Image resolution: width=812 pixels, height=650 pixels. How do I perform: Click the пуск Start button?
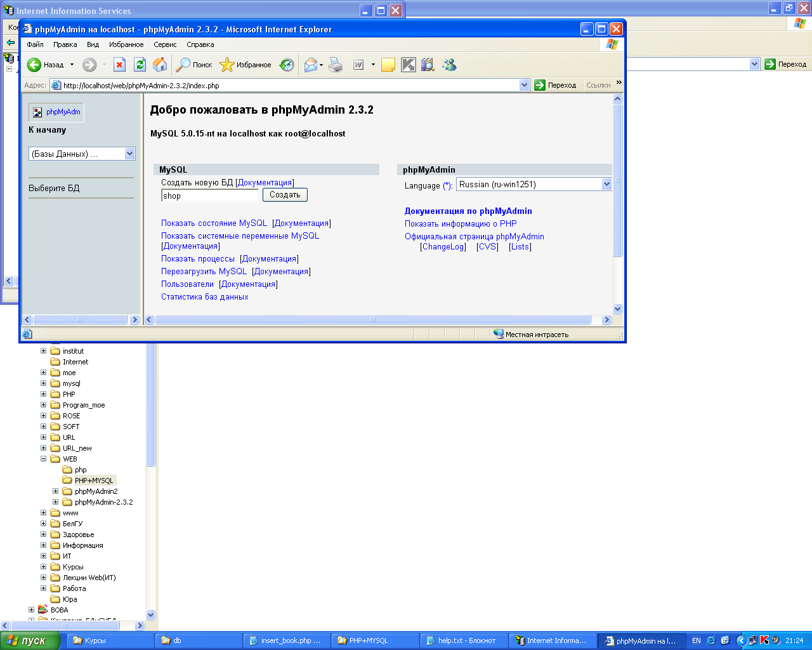pos(30,640)
